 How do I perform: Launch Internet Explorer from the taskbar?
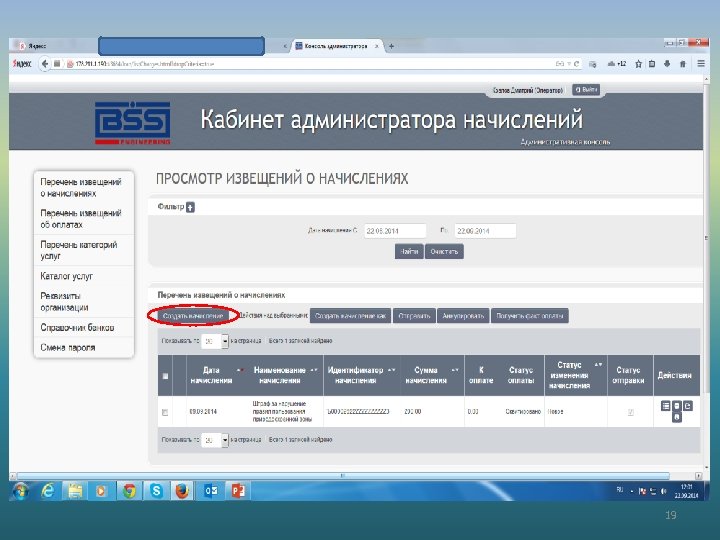pyautogui.click(x=47, y=491)
